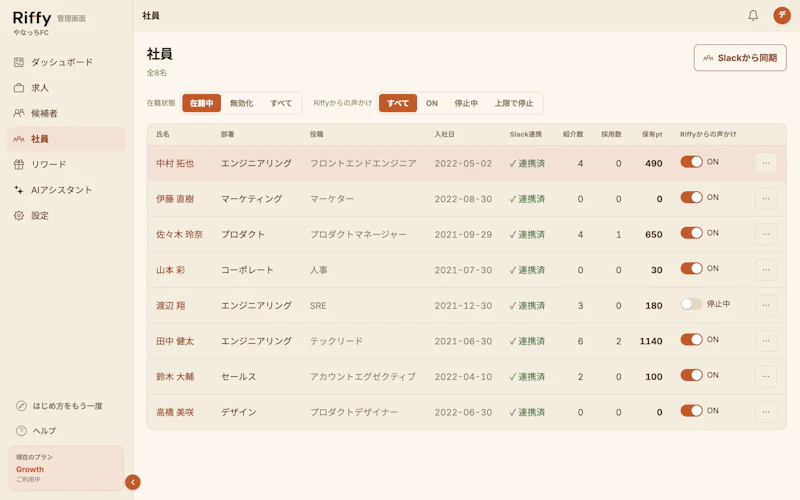Toggle Riffy声かけ for 鈴木 大輔
Viewport: 800px width, 500px height.
click(691, 375)
